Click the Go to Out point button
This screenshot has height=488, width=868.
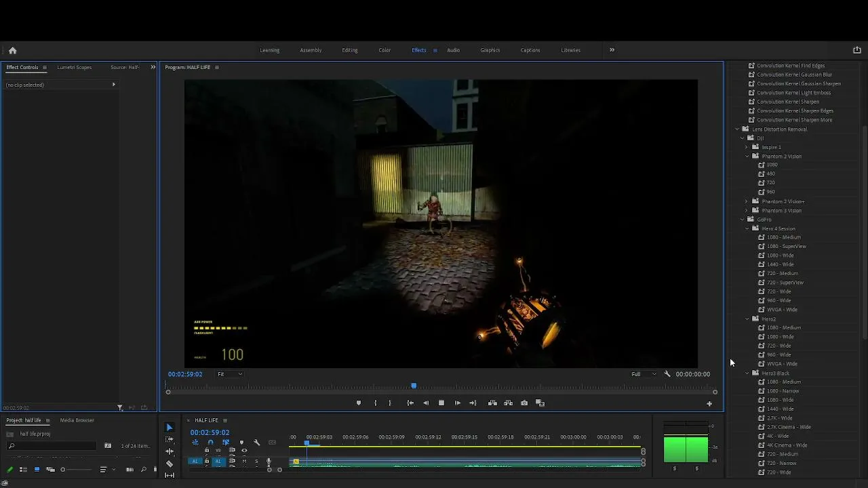coord(473,403)
